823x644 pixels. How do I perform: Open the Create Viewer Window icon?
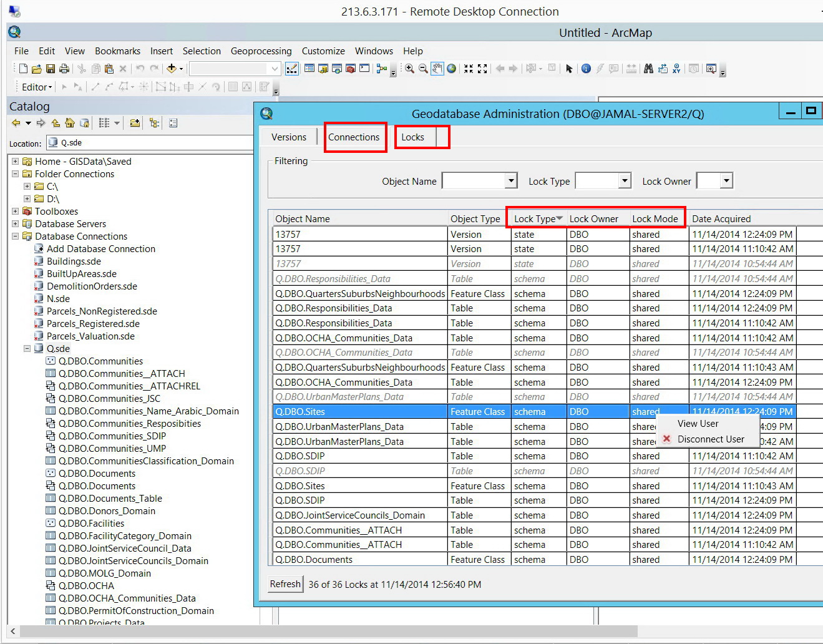711,69
